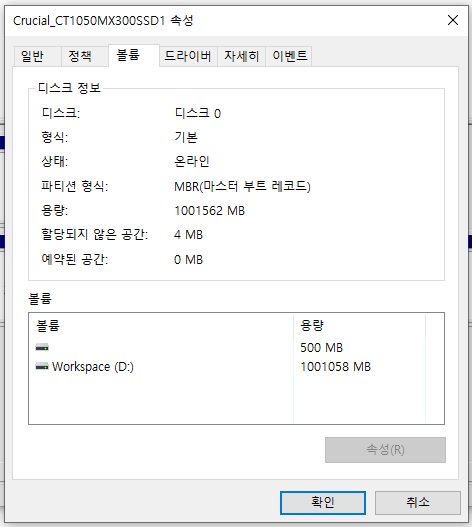The image size is (472, 527).
Task: Click the 용량 column header
Action: tap(359, 326)
